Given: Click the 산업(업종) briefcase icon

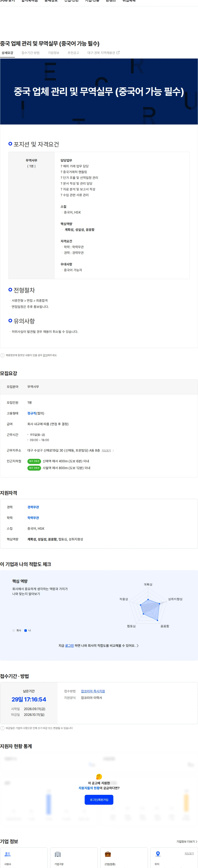Looking at the screenshot, I should point(108,854).
